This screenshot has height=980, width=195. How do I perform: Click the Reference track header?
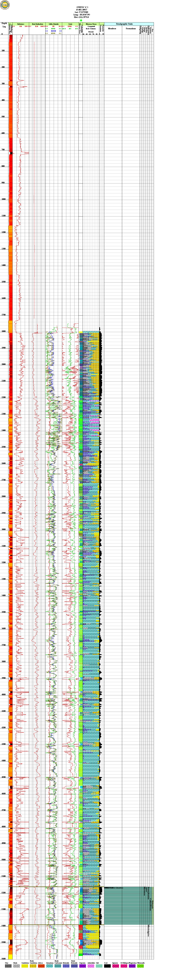tap(21, 24)
